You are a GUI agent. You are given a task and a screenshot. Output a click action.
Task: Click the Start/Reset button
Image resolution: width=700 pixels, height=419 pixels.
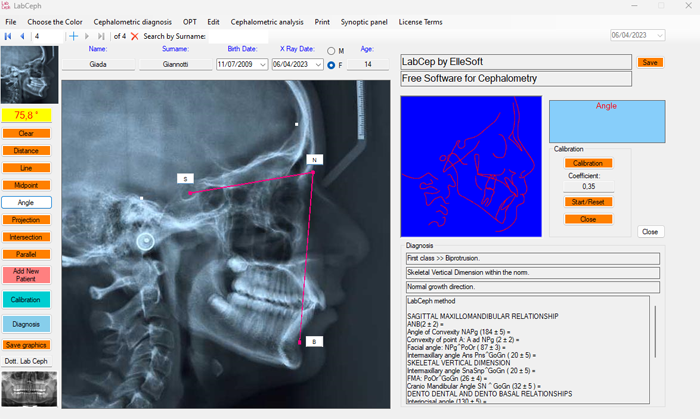point(588,202)
